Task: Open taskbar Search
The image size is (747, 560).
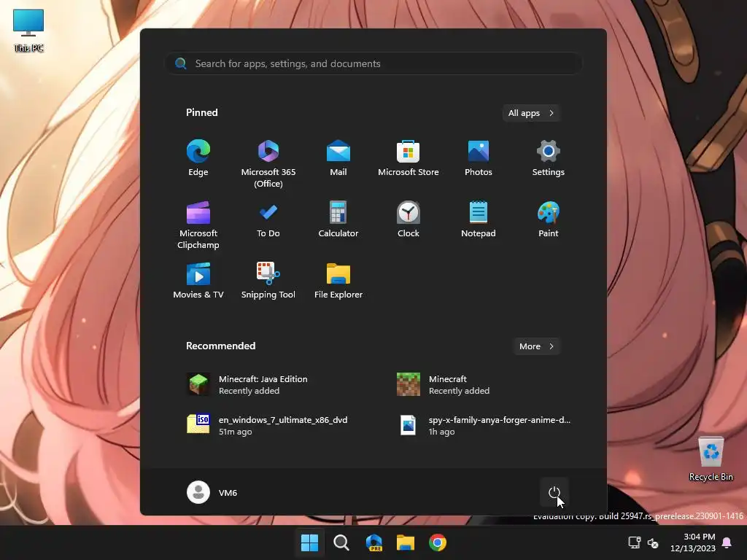Action: point(341,542)
